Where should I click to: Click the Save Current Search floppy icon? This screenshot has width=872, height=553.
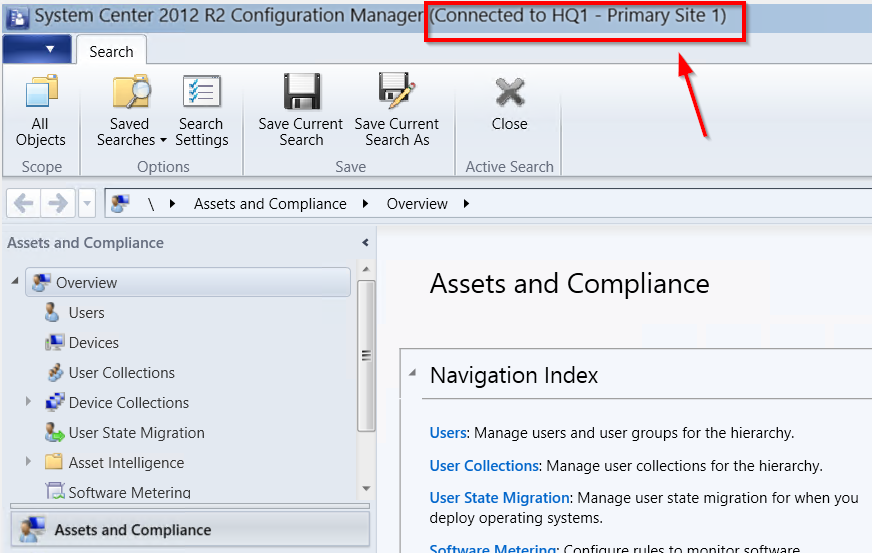[x=302, y=91]
